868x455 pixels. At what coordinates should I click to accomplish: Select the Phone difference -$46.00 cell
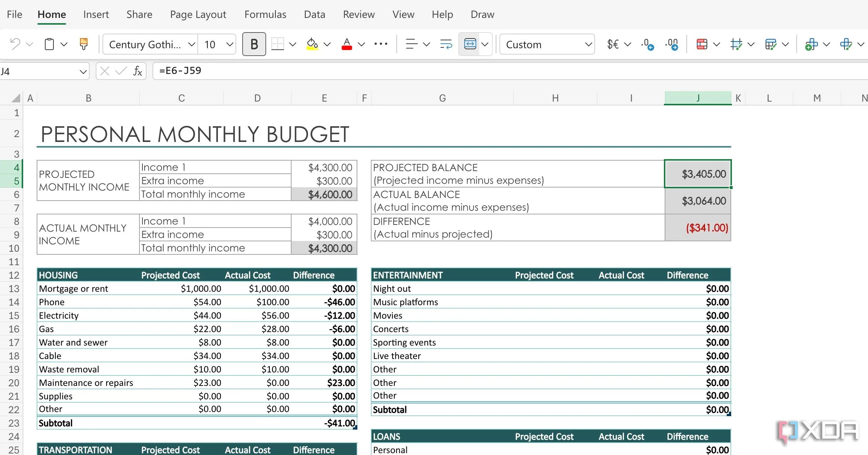pos(324,302)
